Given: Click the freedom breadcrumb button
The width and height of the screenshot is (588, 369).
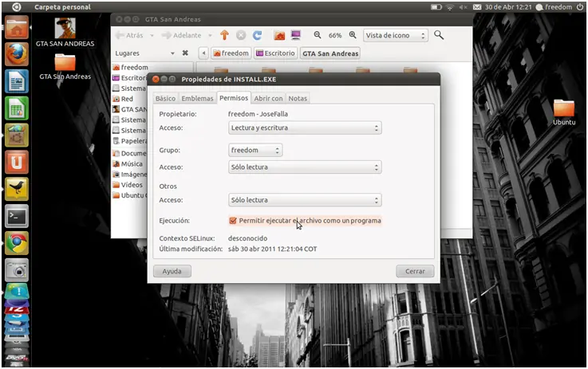Looking at the screenshot, I should (231, 53).
